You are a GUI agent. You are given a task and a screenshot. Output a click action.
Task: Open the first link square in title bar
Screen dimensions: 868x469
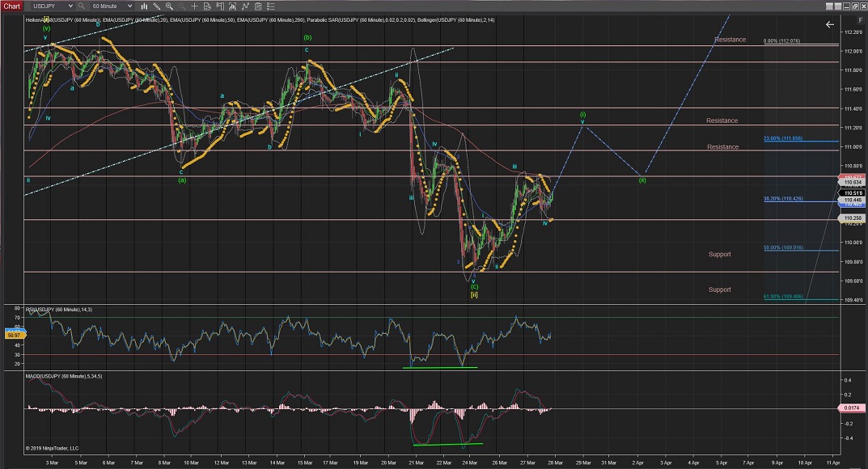point(829,6)
